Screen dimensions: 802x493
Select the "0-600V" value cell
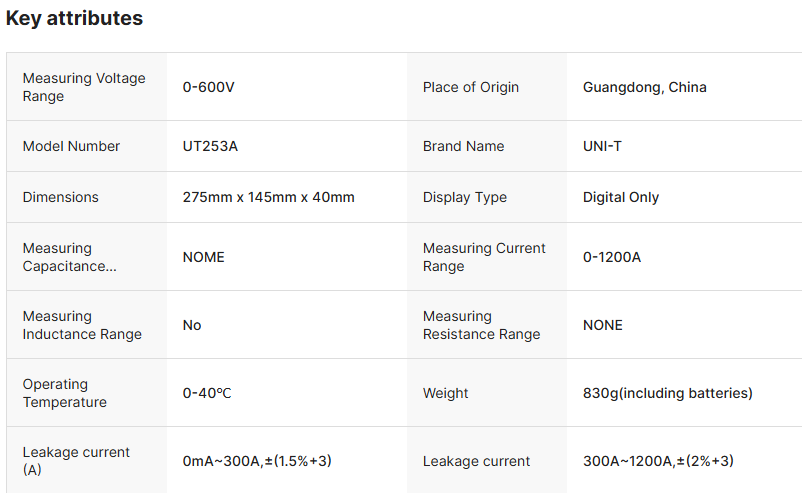(x=208, y=87)
